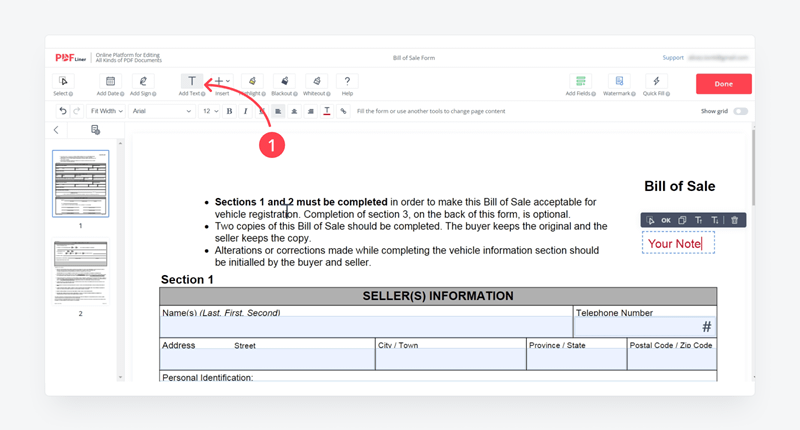Image resolution: width=800 pixels, height=430 pixels.
Task: Open the Add Date tool
Action: tap(110, 82)
